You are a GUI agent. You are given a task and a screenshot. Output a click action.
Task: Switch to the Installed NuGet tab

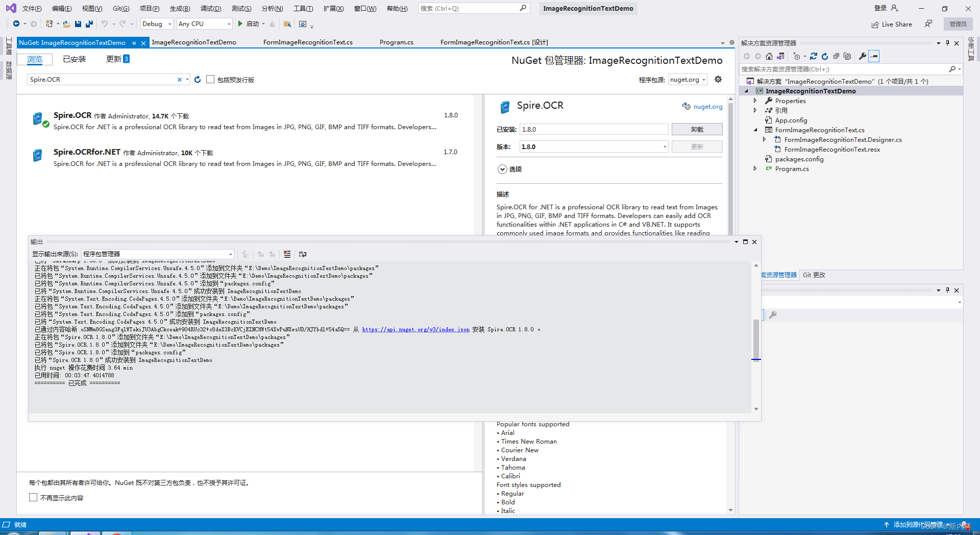75,59
